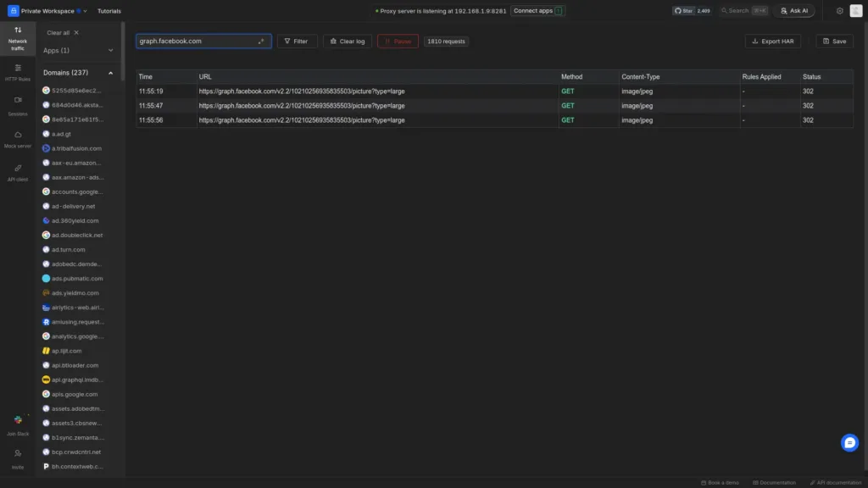This screenshot has width=868, height=488.
Task: Select the 11:55:47 request row
Action: 494,106
